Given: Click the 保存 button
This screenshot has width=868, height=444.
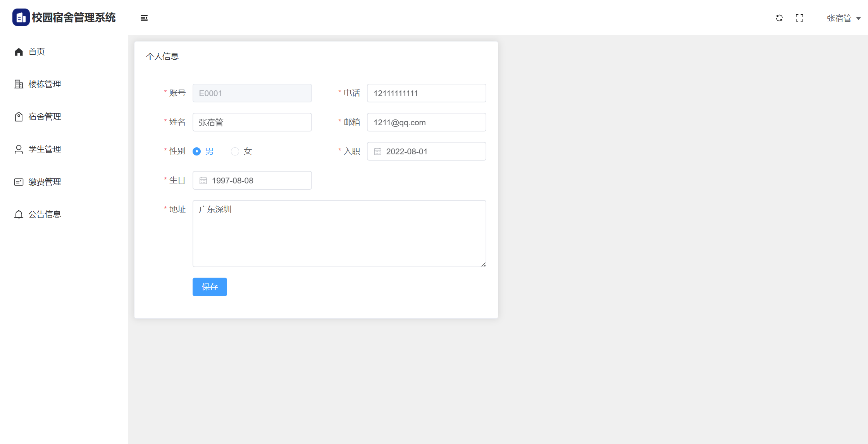Looking at the screenshot, I should [x=210, y=287].
